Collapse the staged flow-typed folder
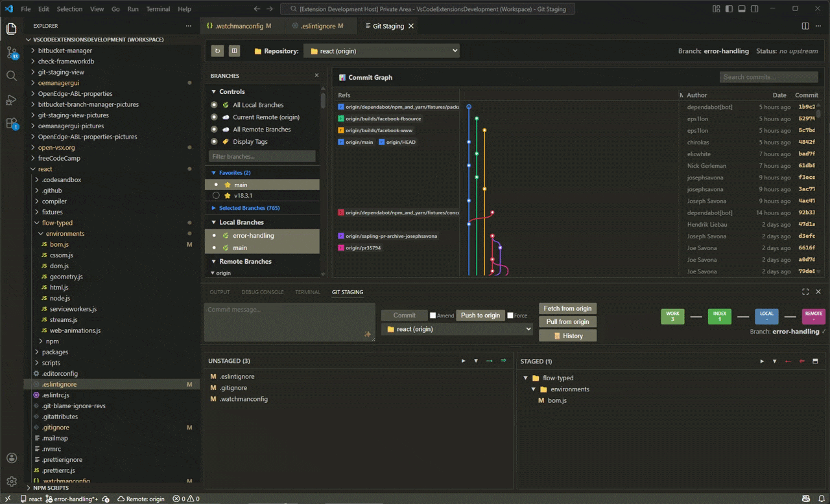The image size is (830, 504). [526, 378]
